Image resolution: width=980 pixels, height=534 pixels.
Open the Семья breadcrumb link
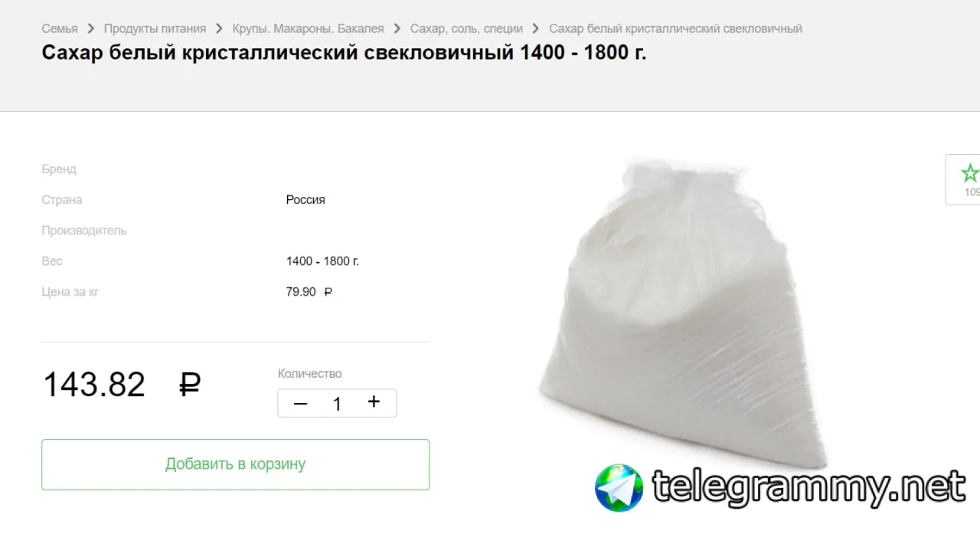click(x=60, y=28)
